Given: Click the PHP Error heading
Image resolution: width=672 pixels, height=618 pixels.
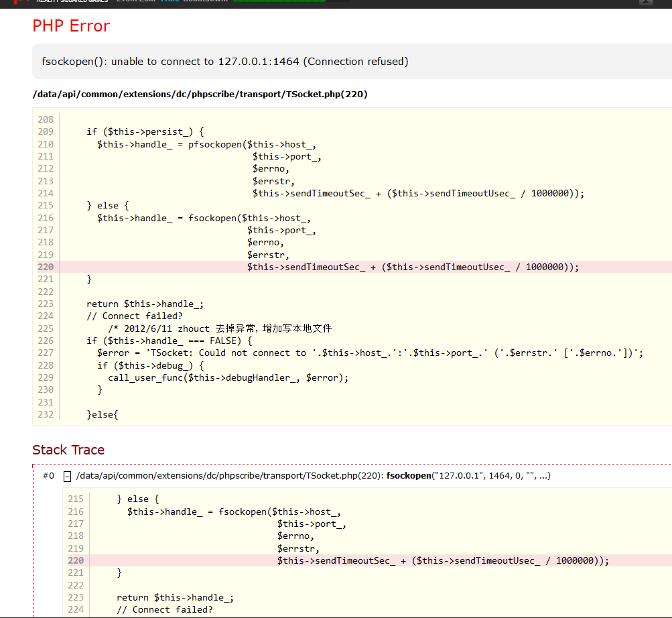Looking at the screenshot, I should coord(71,26).
